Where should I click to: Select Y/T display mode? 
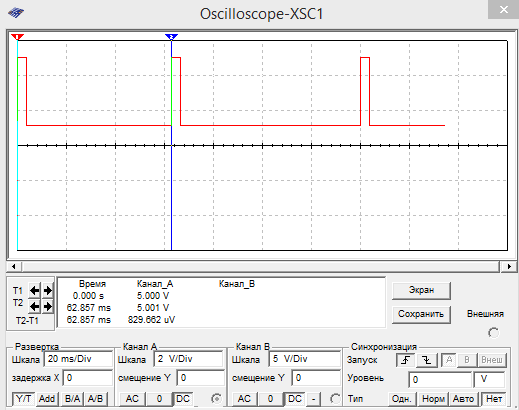tap(23, 398)
